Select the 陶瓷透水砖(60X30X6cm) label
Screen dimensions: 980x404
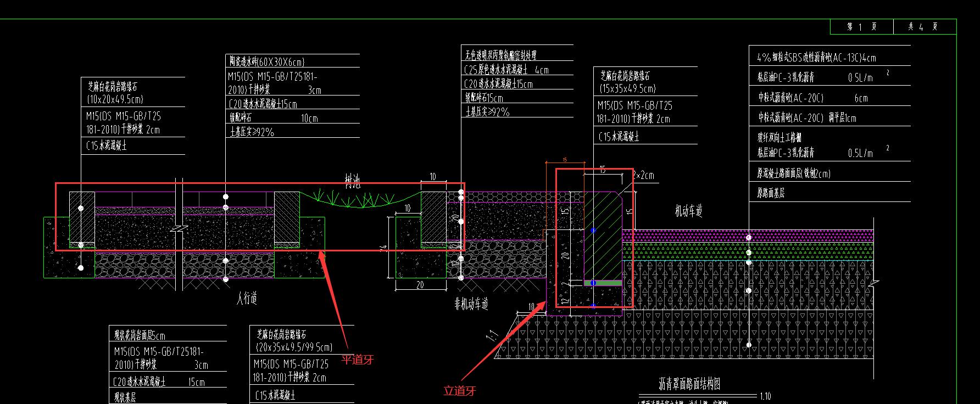pos(267,61)
